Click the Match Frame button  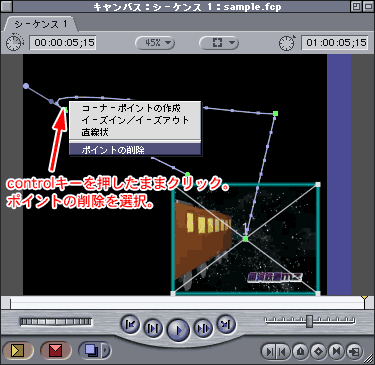354,351
